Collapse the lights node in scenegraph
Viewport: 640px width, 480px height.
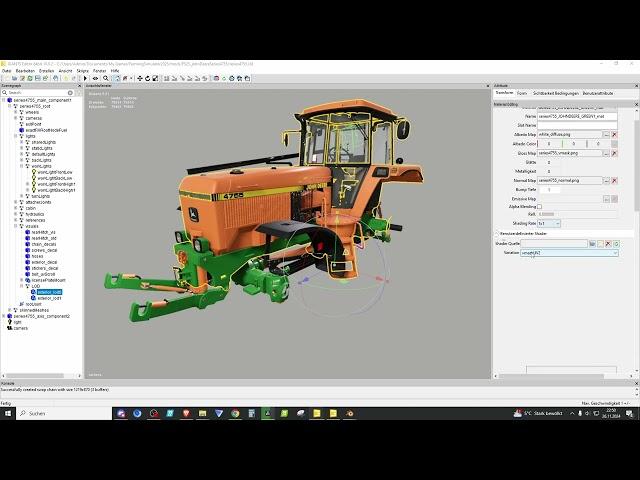pyautogui.click(x=16, y=136)
